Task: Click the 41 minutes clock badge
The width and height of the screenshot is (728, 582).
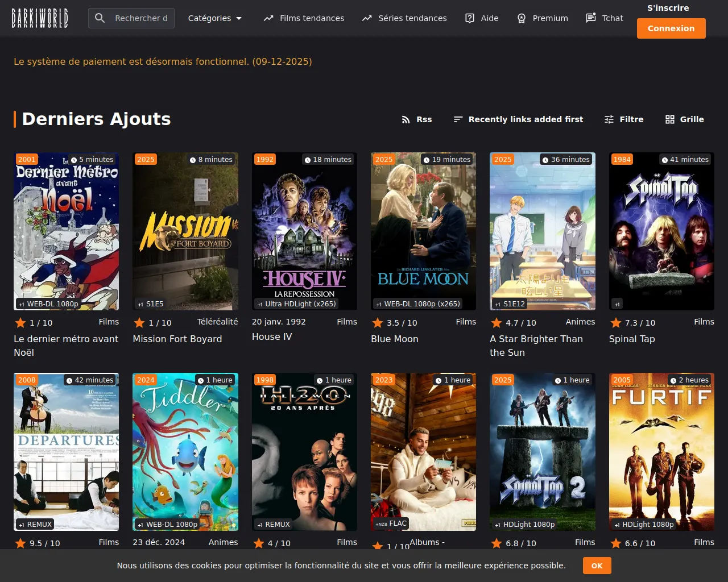Action: [x=685, y=160]
